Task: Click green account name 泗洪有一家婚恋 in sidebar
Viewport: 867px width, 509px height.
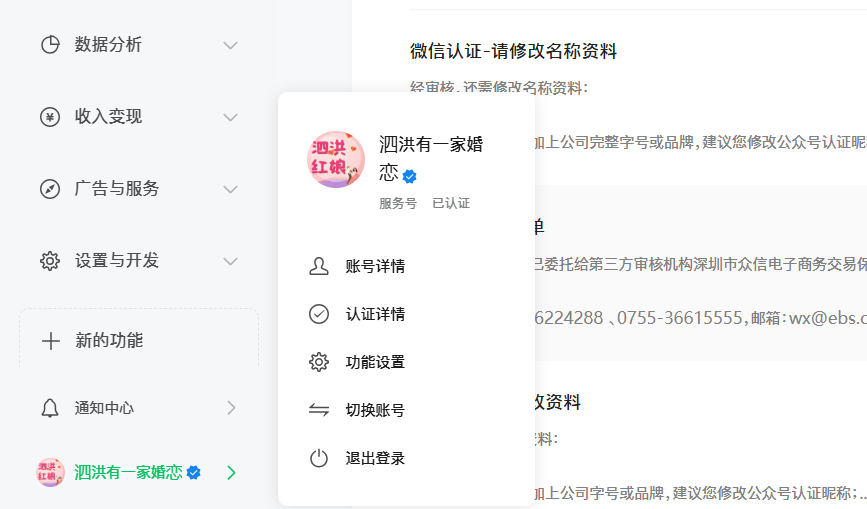Action: tap(128, 473)
